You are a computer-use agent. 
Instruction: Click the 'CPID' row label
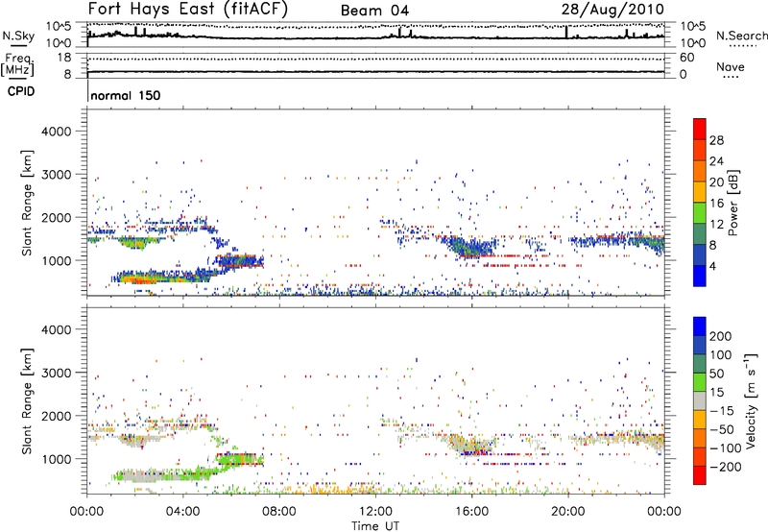[21, 91]
